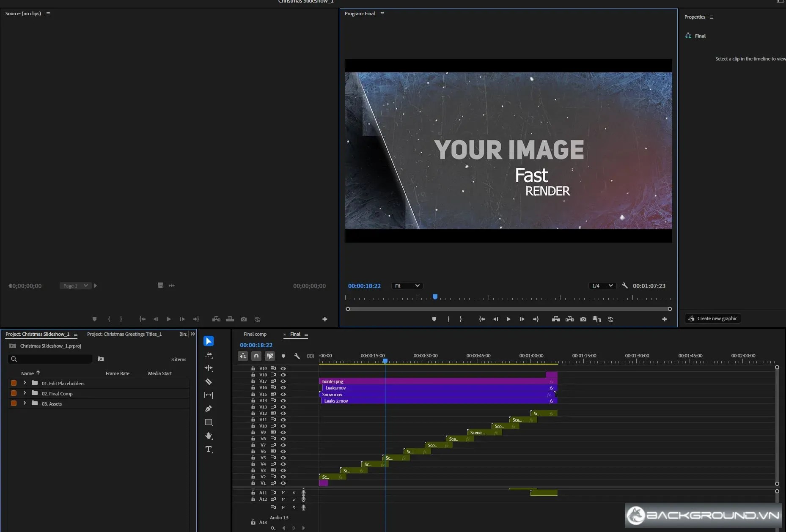786x532 pixels.
Task: Go to In point in Program monitor
Action: pyautogui.click(x=482, y=319)
